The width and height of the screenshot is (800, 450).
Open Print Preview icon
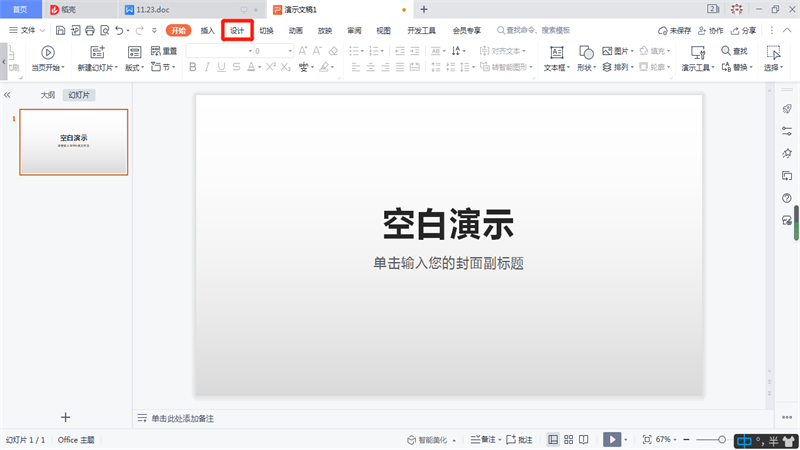105,31
